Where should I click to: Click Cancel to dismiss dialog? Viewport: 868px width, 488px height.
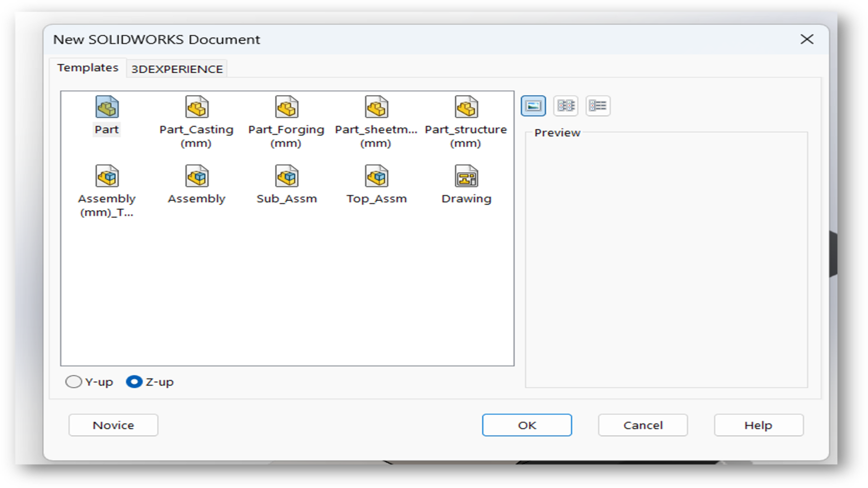(643, 425)
